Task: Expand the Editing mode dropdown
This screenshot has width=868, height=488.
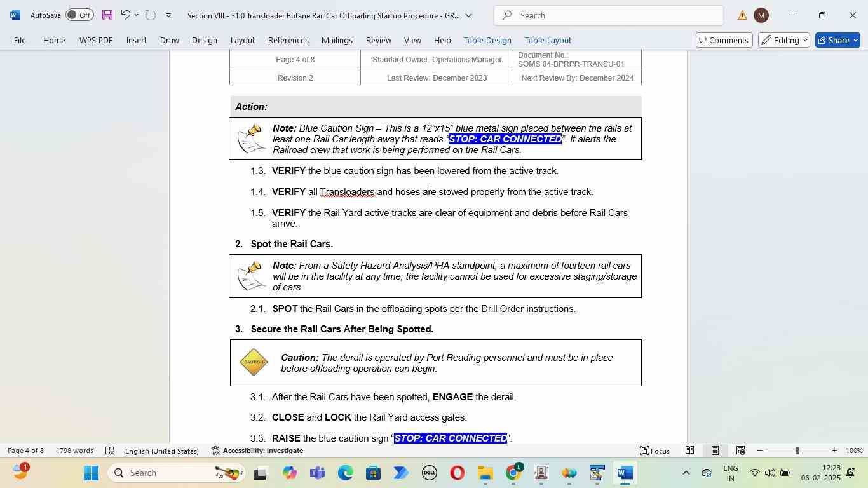Action: 783,40
